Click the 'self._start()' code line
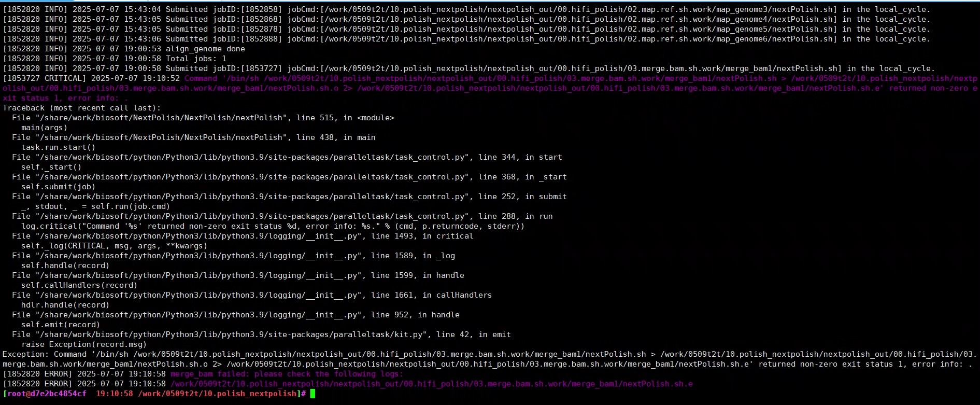980x405 pixels. pos(51,167)
